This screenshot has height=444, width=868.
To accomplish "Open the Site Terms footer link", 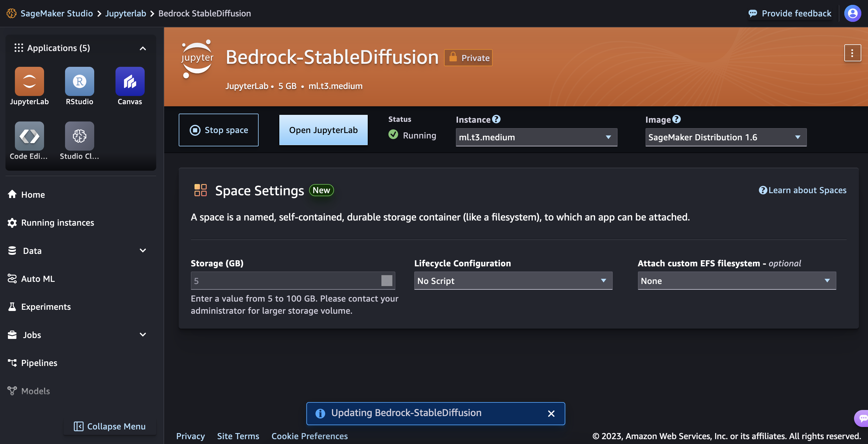I will (238, 436).
